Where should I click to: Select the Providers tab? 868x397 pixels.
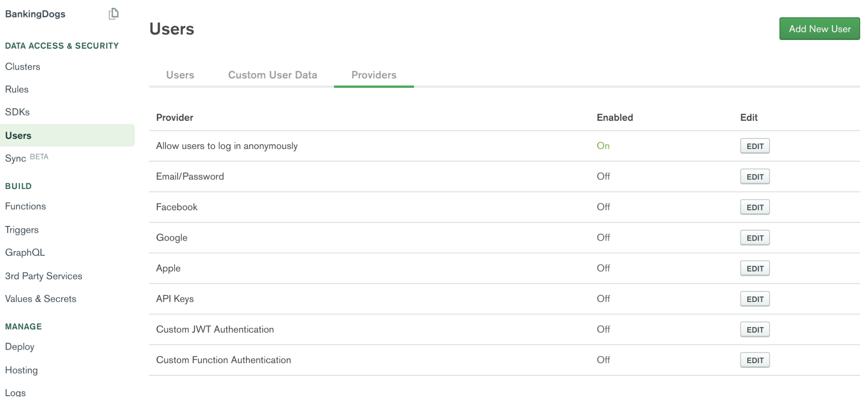coord(374,75)
